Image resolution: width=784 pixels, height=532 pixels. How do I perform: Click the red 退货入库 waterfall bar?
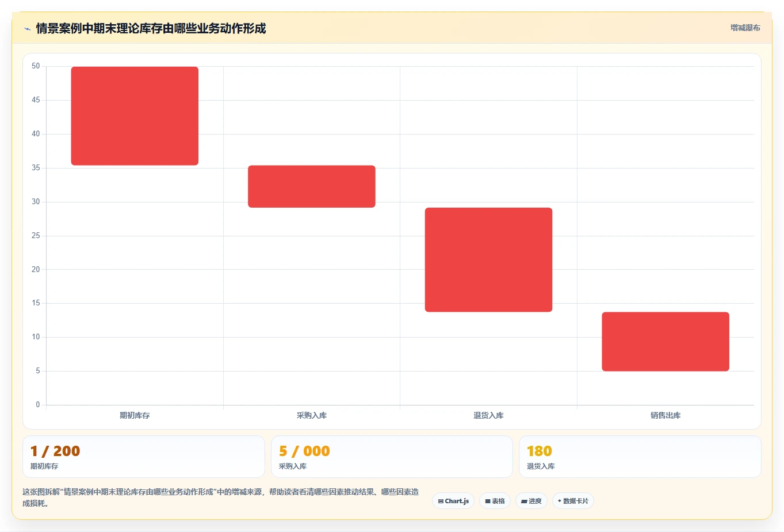[488, 260]
